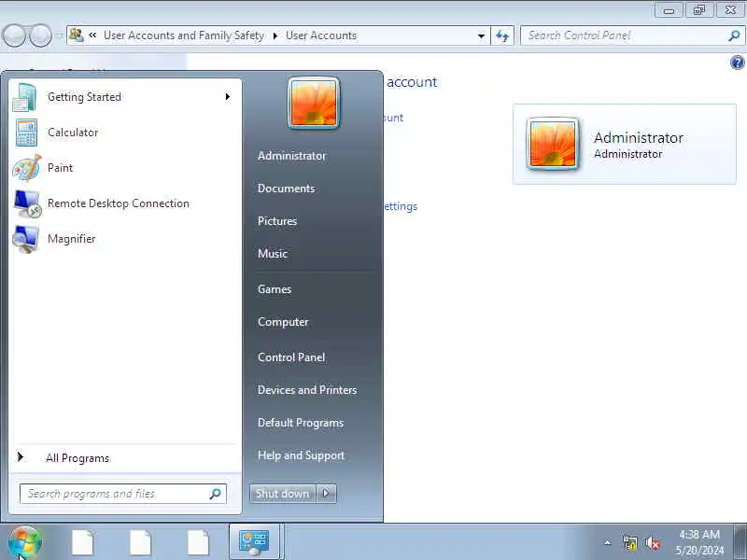
Task: Open Default Programs
Action: 301,423
